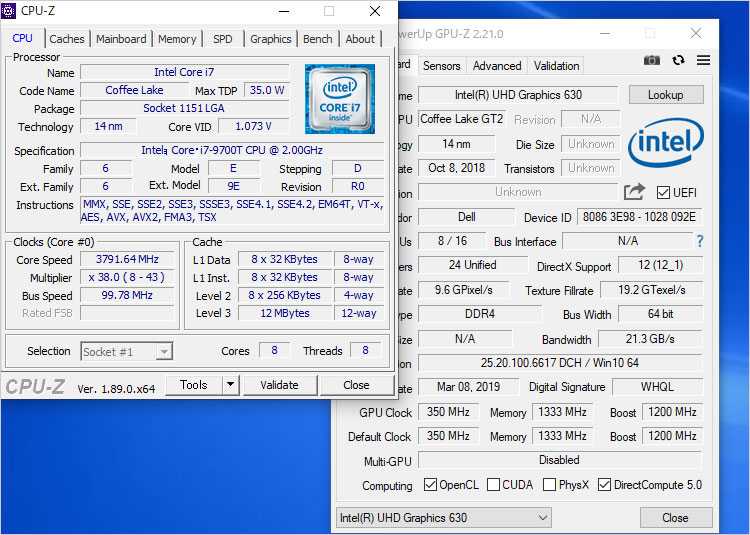The image size is (750, 535).
Task: Click the Tools button in CPU-Z
Action: pos(194,384)
